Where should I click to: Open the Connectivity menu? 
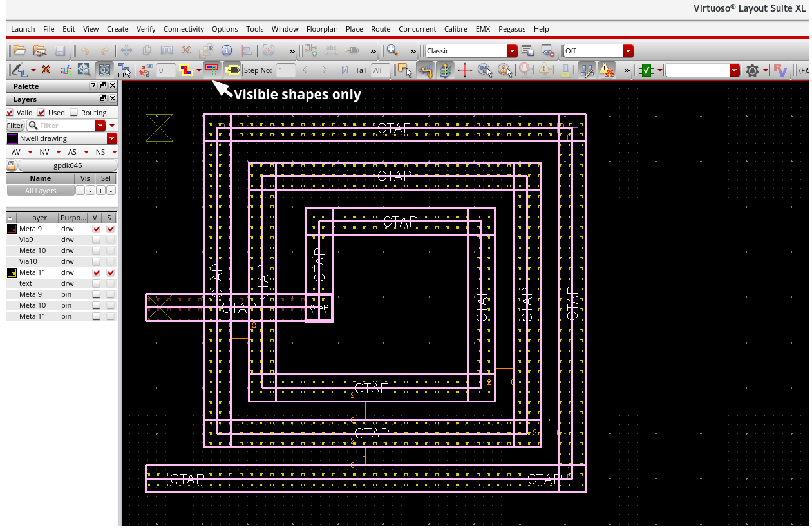click(x=184, y=29)
